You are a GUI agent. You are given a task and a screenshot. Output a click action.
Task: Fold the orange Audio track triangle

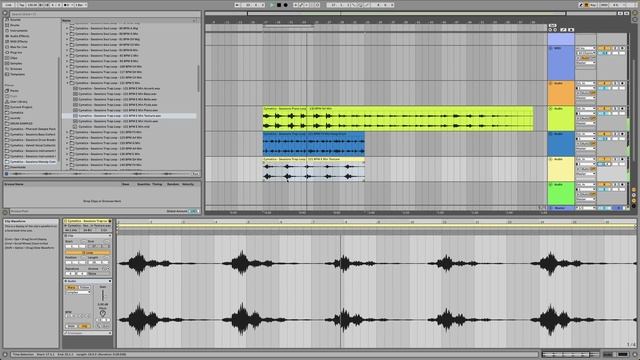pos(551,83)
